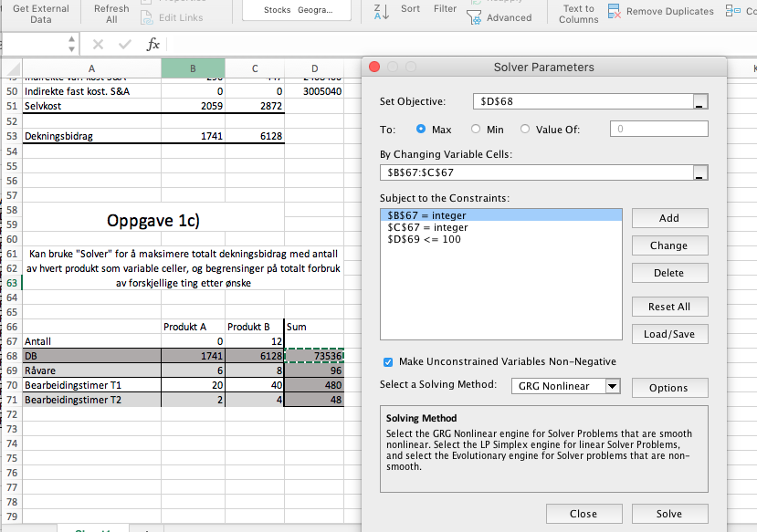Click the Change constraint button
The width and height of the screenshot is (757, 532).
pos(669,245)
